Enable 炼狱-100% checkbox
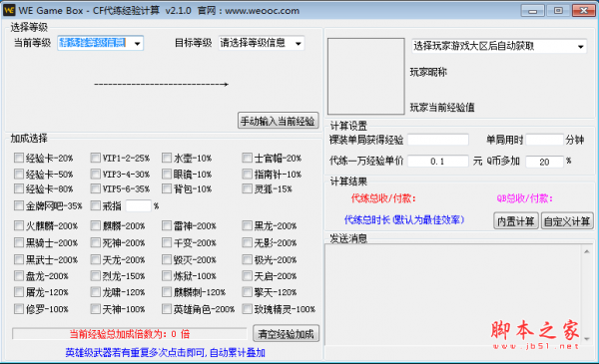 coord(167,275)
